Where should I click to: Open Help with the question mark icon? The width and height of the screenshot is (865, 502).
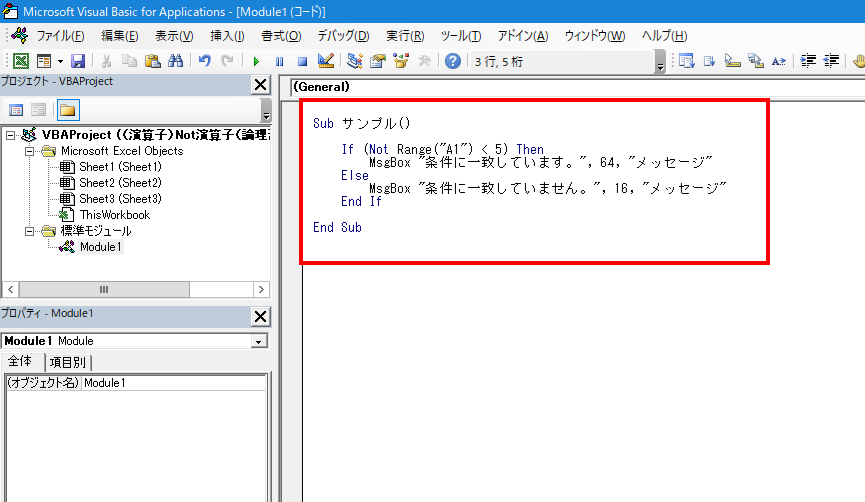(x=453, y=61)
